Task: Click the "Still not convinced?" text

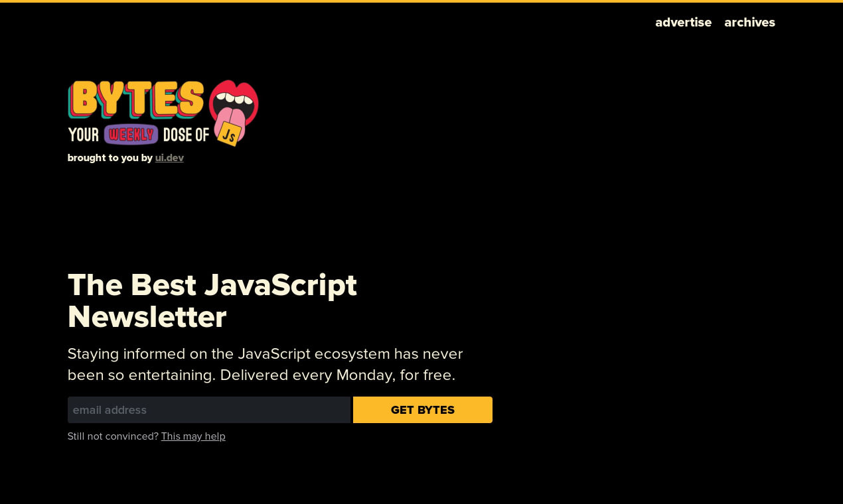Action: click(113, 436)
